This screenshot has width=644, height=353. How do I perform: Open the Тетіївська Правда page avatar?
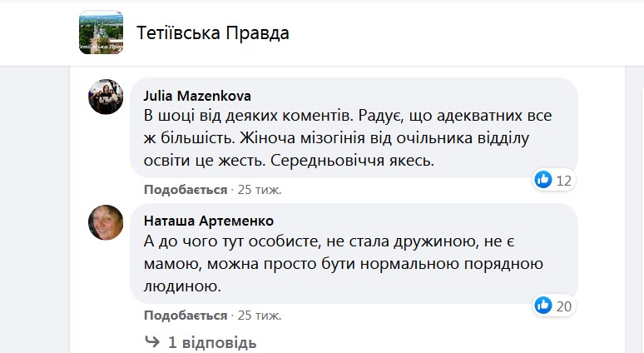101,32
